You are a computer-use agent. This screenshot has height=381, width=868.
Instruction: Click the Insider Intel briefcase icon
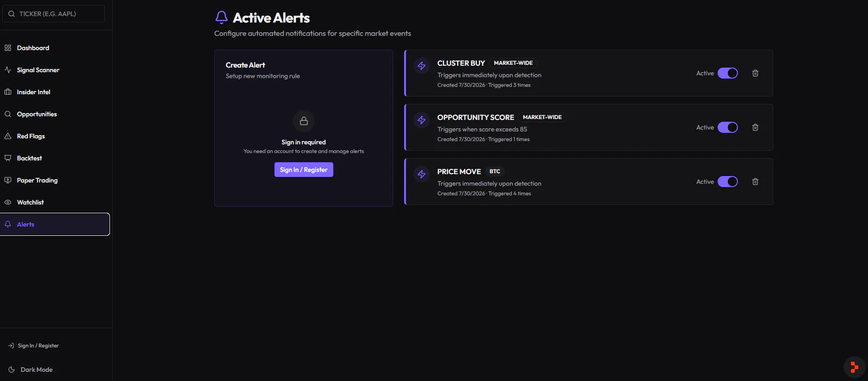(8, 92)
